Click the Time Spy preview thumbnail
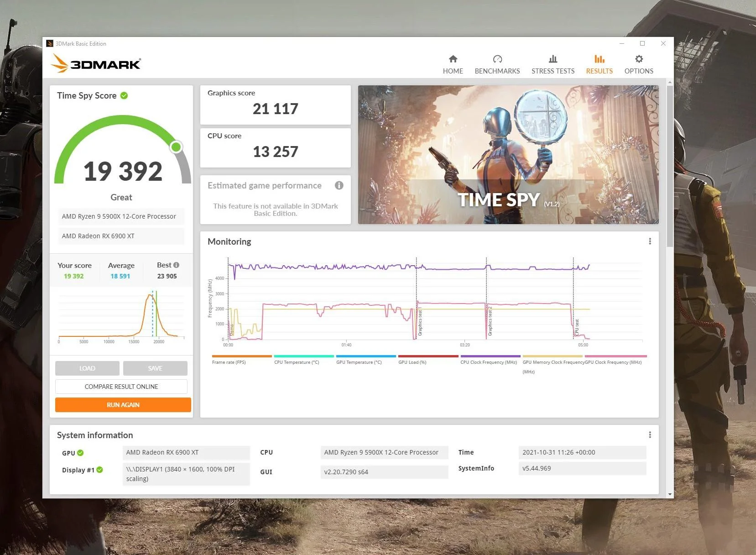The width and height of the screenshot is (756, 555). pyautogui.click(x=508, y=155)
